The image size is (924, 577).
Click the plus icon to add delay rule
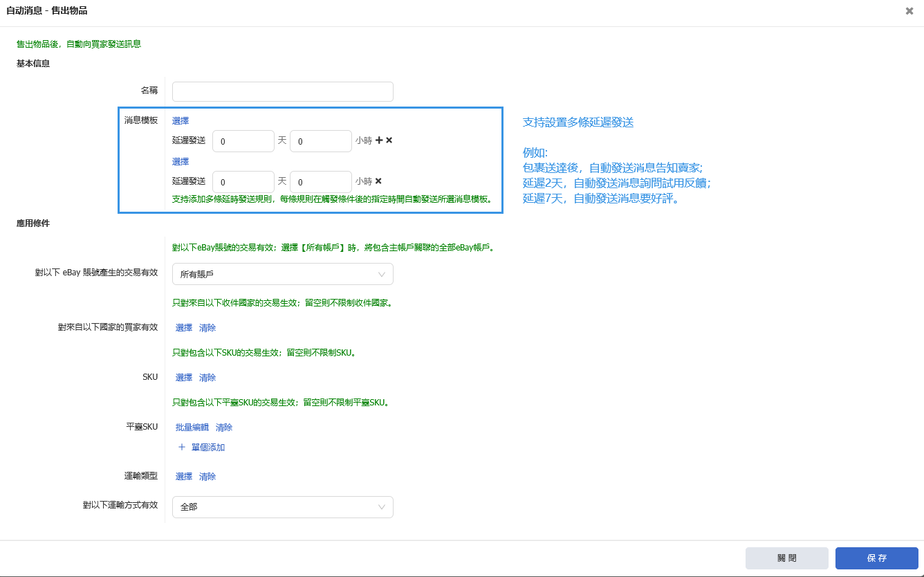379,140
